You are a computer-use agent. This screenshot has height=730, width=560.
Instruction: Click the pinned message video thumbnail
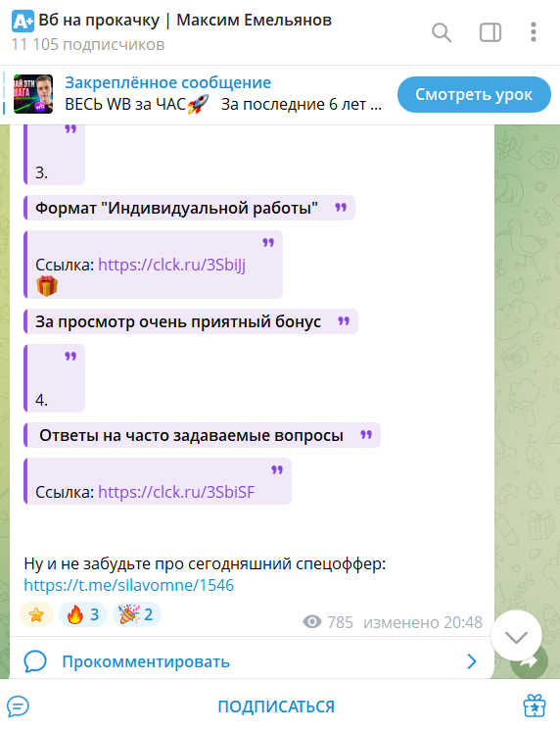33,94
